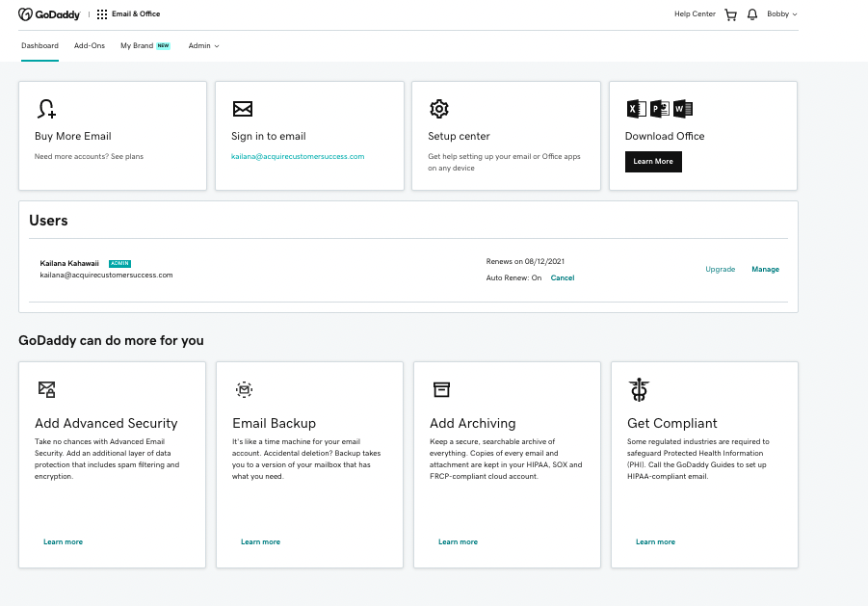Click the Excel icon in Download Office
This screenshot has height=606, width=868.
pyautogui.click(x=636, y=109)
